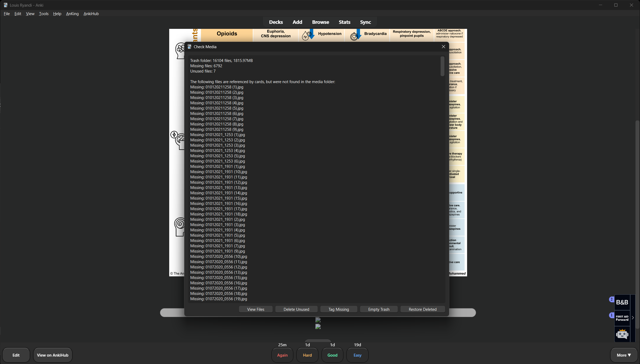Open the B&B sidebar resource
This screenshot has width=640, height=364.
(622, 302)
